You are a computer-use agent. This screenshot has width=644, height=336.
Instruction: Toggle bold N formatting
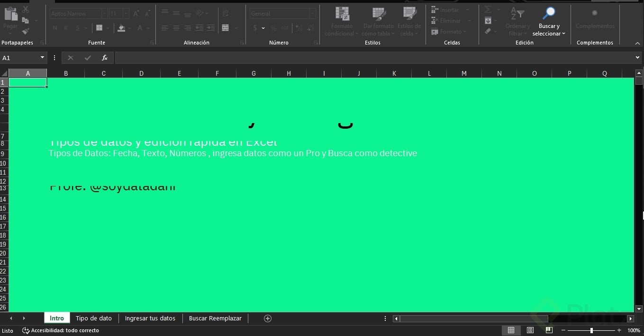point(55,28)
